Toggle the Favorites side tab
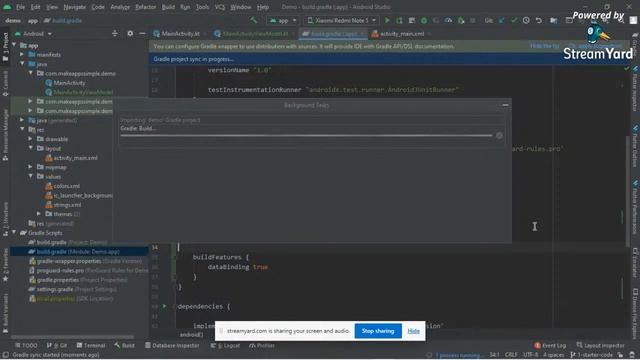This screenshot has width=640, height=360. pos(5,265)
